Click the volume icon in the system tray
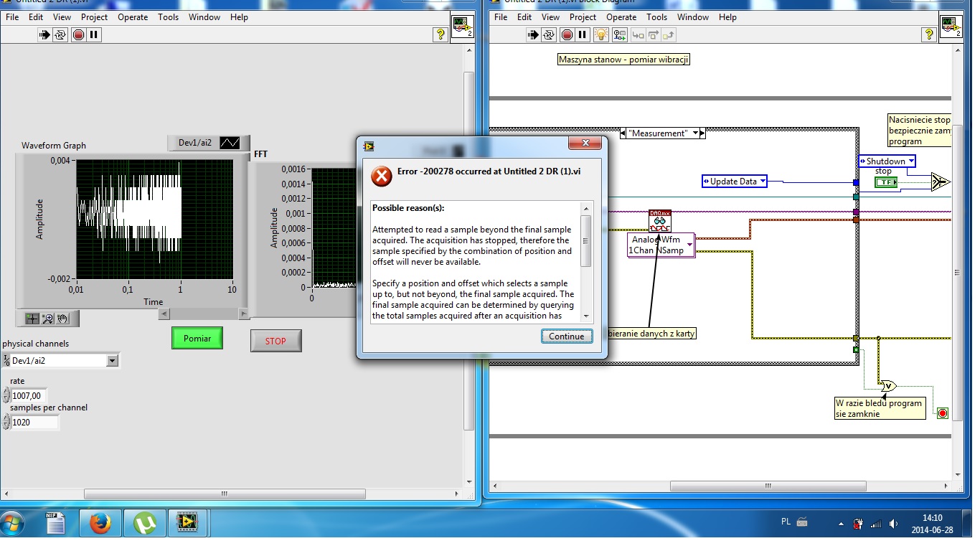Viewport: 980px width, 551px height. coord(894,524)
